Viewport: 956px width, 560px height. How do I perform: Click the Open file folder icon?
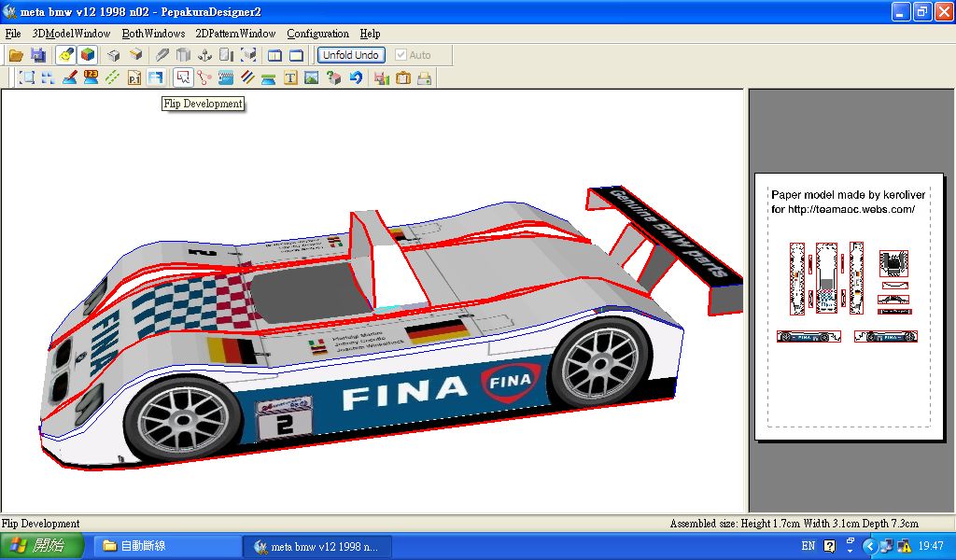pos(16,55)
